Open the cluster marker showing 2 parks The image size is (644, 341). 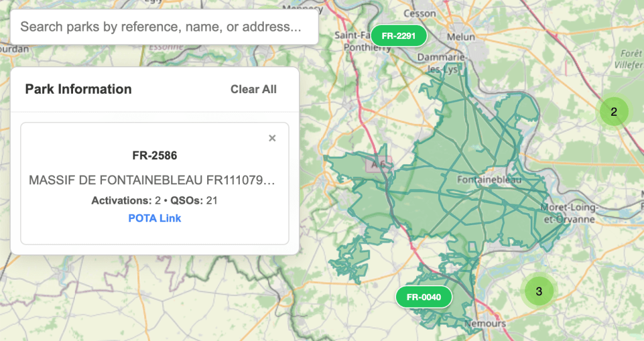tap(614, 112)
